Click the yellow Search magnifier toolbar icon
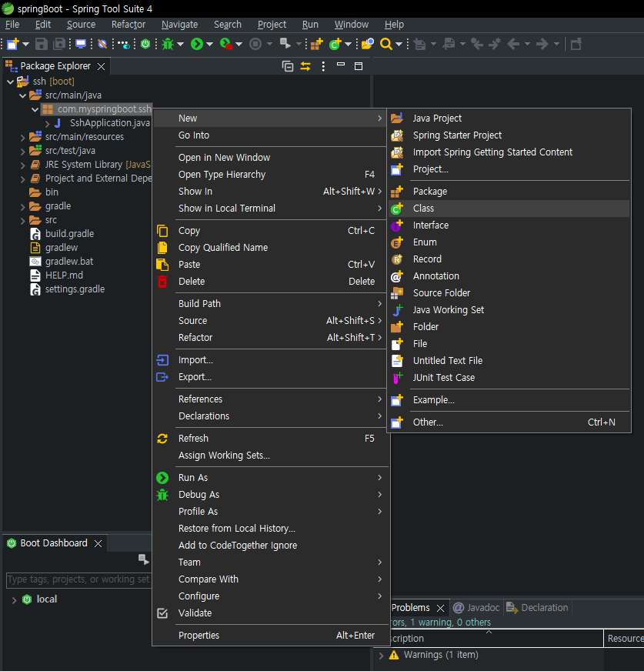Viewport: 644px width, 671px height. click(386, 44)
